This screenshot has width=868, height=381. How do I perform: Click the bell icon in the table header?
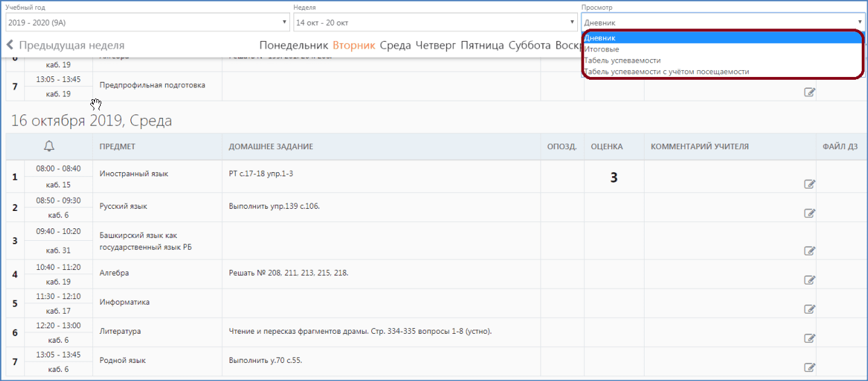point(49,146)
